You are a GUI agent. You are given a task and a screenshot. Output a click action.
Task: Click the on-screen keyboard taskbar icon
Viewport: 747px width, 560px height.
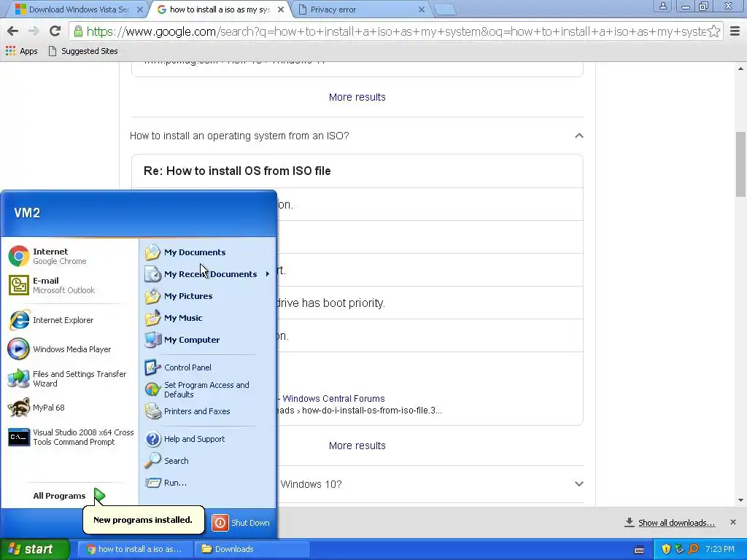tap(639, 550)
